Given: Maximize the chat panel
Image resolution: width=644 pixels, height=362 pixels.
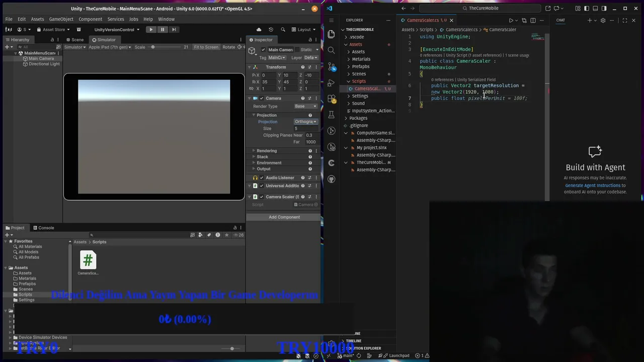Looking at the screenshot, I should tap(624, 20).
